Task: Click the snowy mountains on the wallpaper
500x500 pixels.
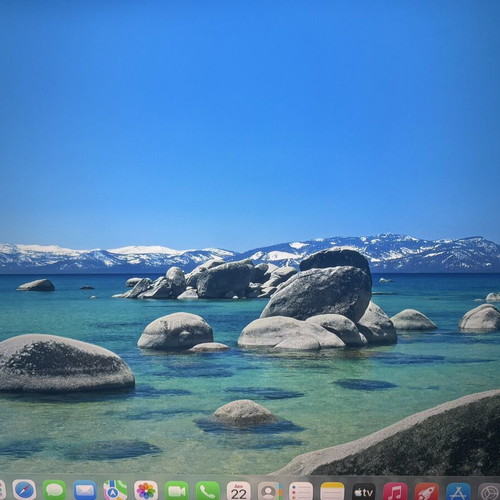Action: tap(250, 253)
